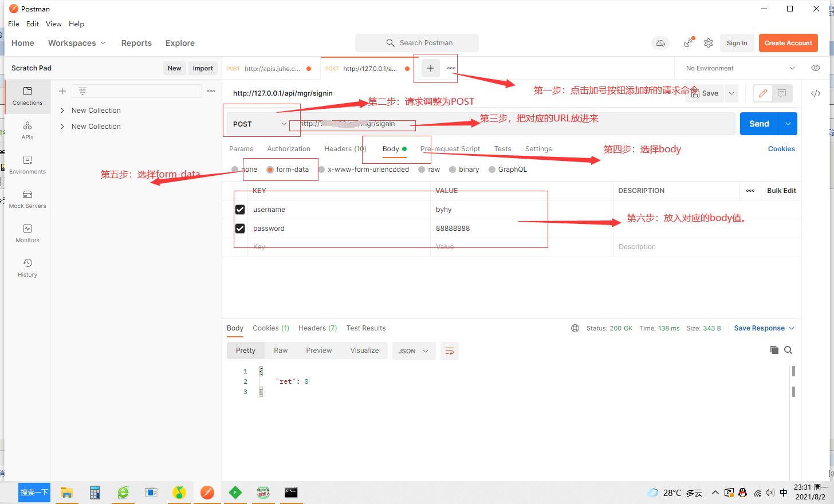
Task: Add a new request tab with plus button
Action: pos(431,68)
